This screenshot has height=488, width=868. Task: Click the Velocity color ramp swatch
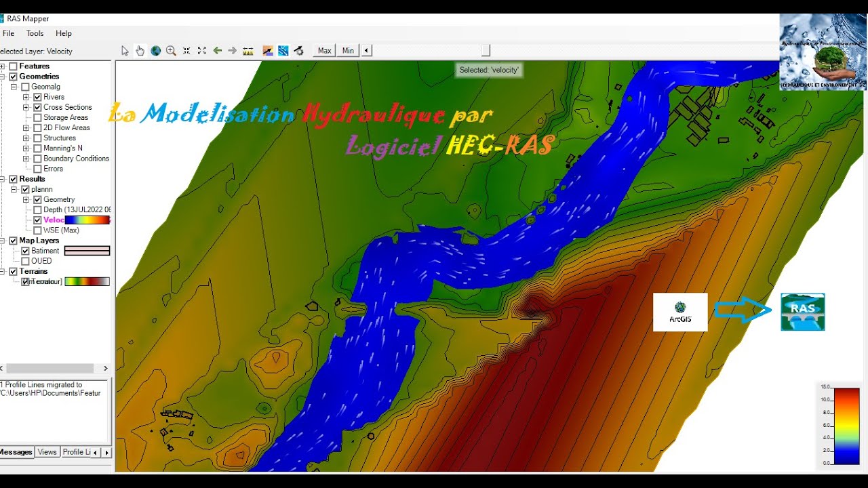(87, 220)
